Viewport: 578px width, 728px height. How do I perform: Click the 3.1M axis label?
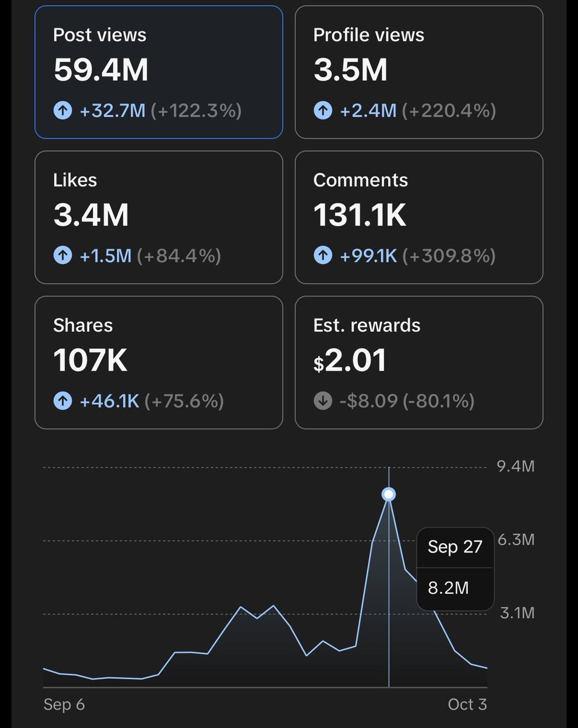[x=517, y=613]
